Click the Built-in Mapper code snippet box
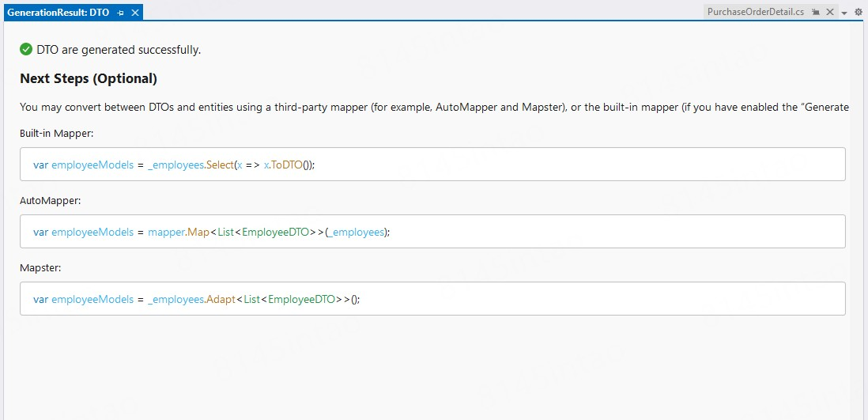This screenshot has height=420, width=868. tap(553, 165)
